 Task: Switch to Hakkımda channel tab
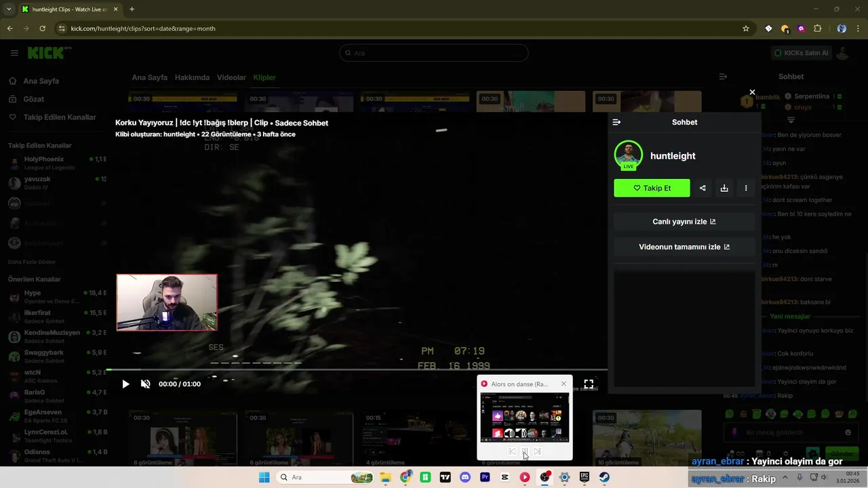[192, 77]
